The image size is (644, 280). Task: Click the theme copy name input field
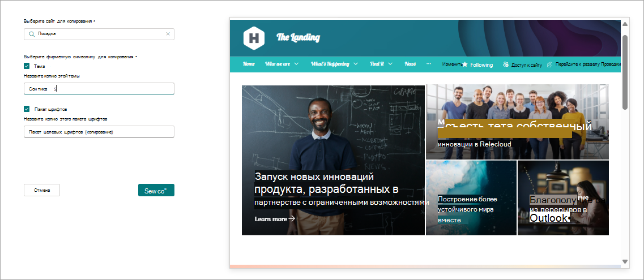coord(99,89)
